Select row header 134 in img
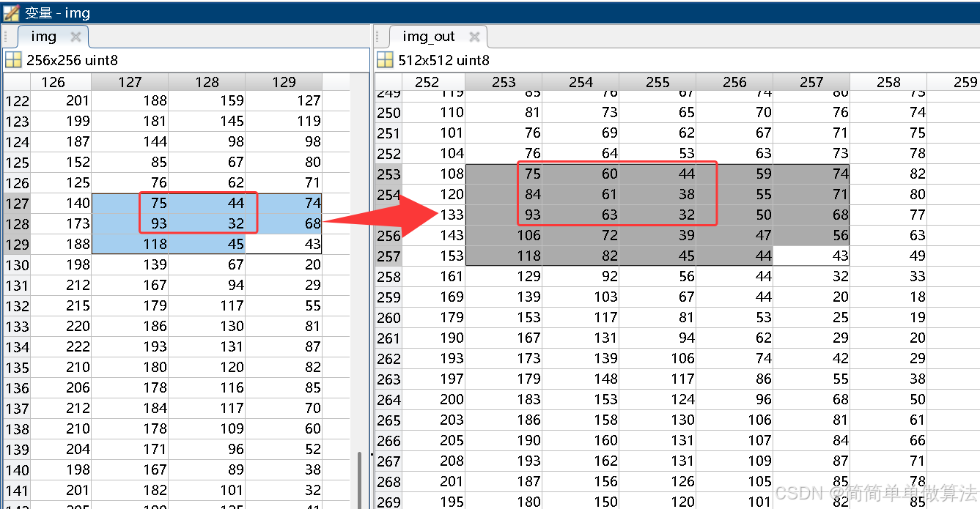Image resolution: width=980 pixels, height=509 pixels. pyautogui.click(x=18, y=346)
